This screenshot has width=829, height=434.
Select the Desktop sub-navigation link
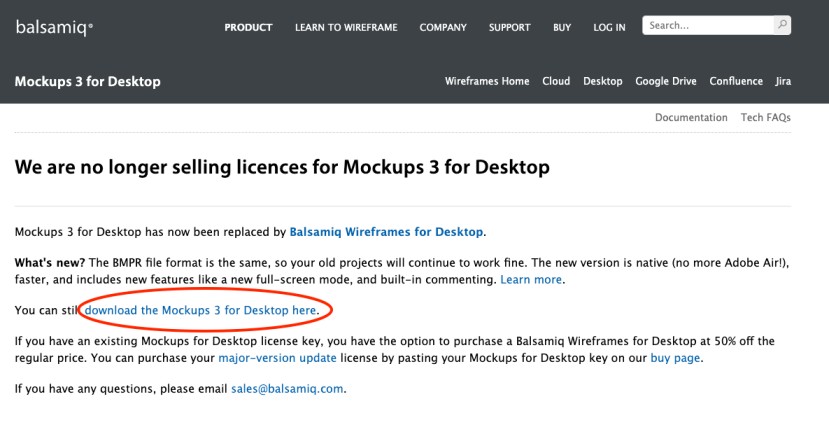(x=602, y=81)
